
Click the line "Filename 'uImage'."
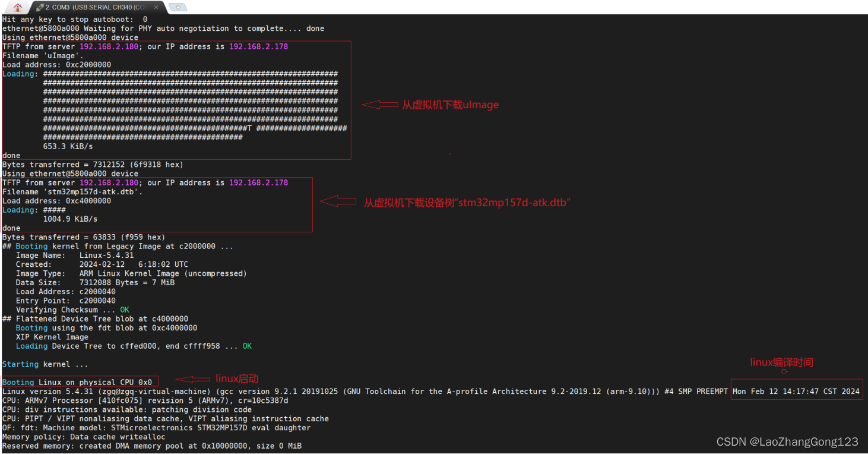click(43, 56)
